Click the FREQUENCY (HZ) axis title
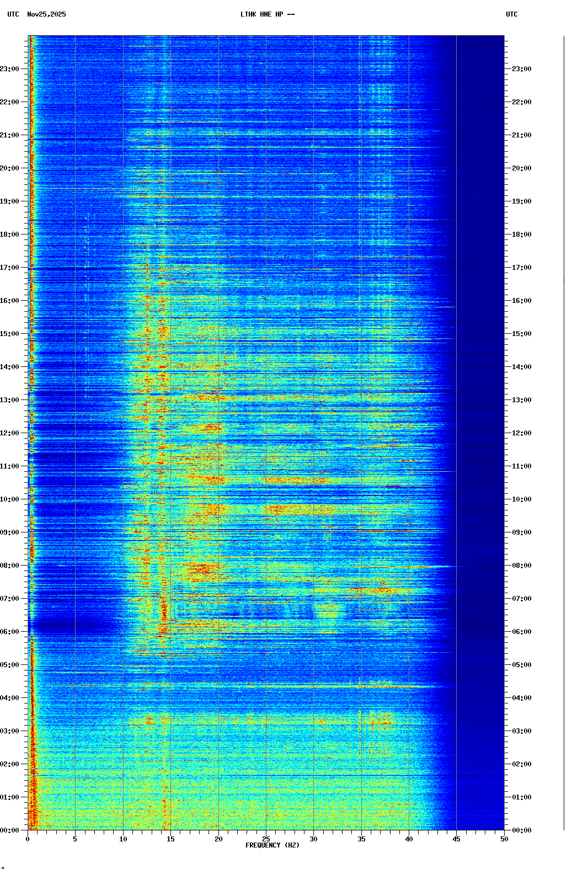Screen dimensions: 588x874 pyautogui.click(x=272, y=845)
